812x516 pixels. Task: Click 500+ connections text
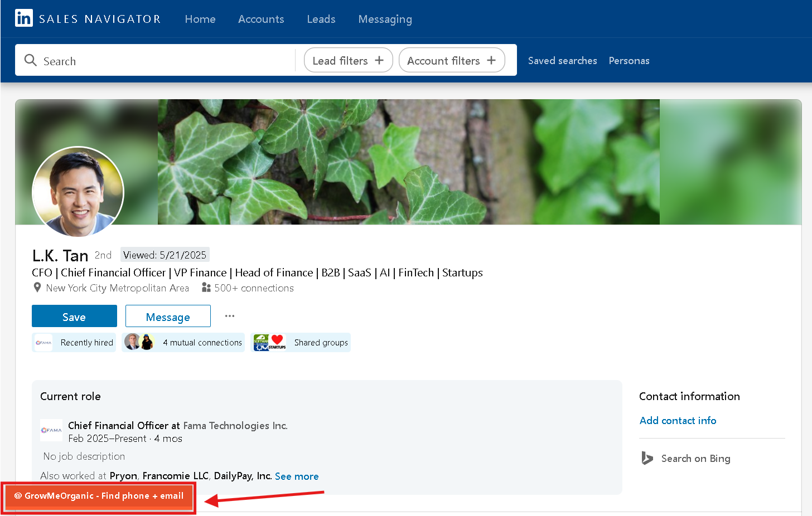254,288
